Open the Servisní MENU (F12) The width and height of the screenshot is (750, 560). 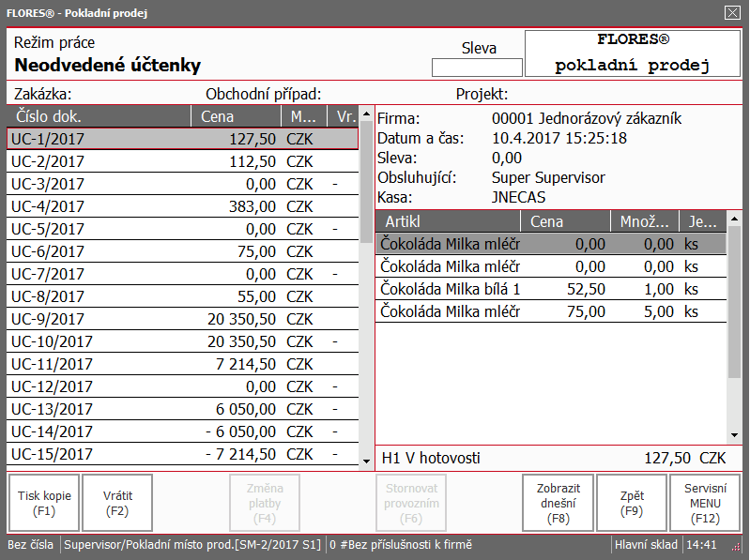[x=705, y=503]
